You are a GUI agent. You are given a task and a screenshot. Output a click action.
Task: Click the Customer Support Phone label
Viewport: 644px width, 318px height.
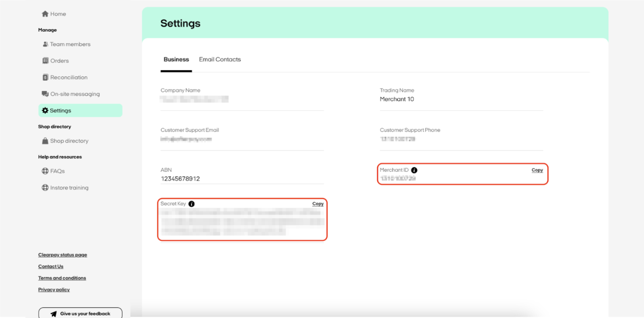[x=410, y=130]
